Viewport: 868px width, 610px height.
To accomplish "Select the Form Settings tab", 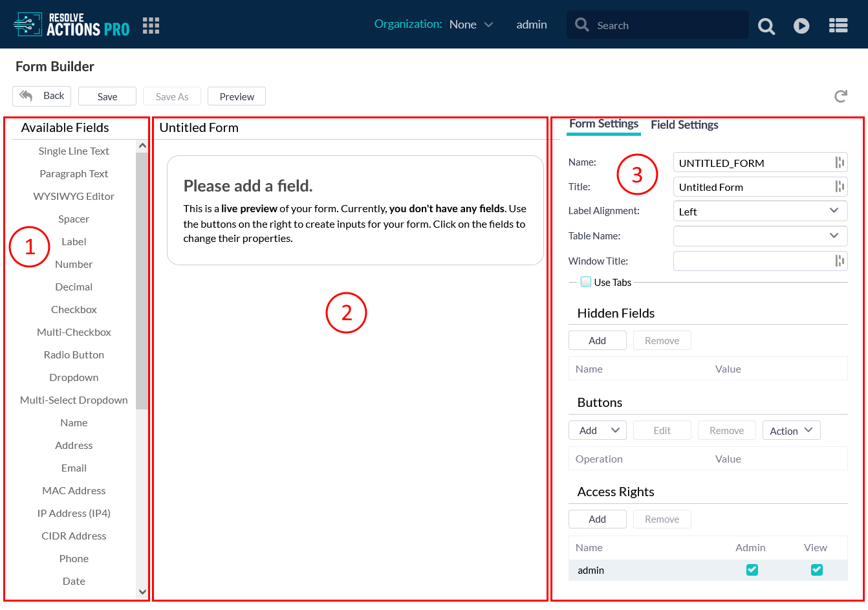I will [603, 124].
